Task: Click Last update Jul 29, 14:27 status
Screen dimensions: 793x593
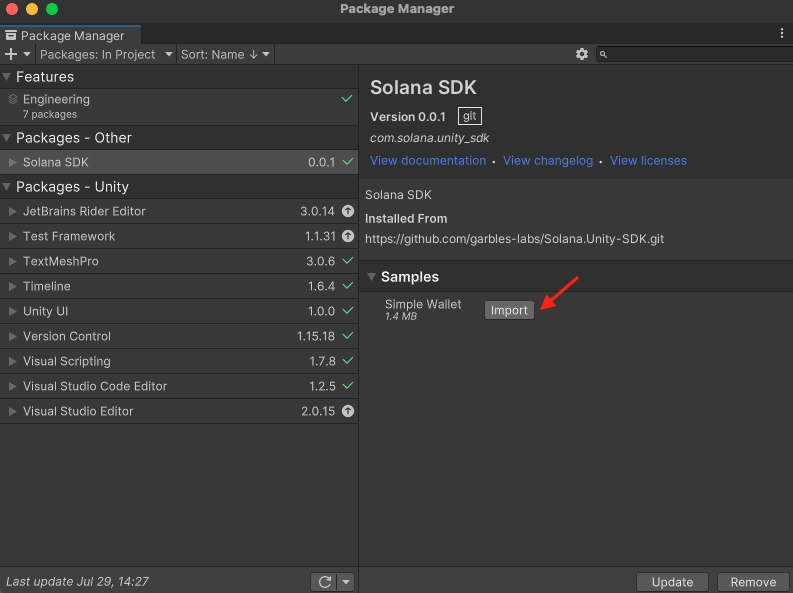Action: 77,581
